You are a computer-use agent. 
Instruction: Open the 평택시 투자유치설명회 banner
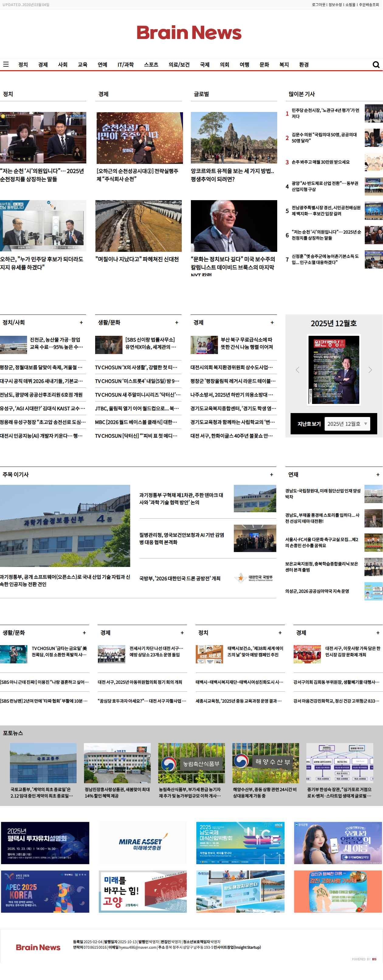[x=45, y=843]
